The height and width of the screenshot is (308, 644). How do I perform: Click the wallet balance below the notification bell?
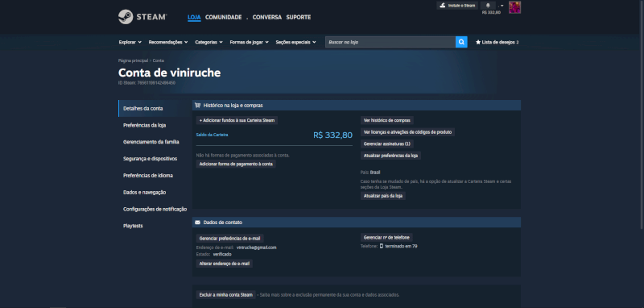(491, 12)
